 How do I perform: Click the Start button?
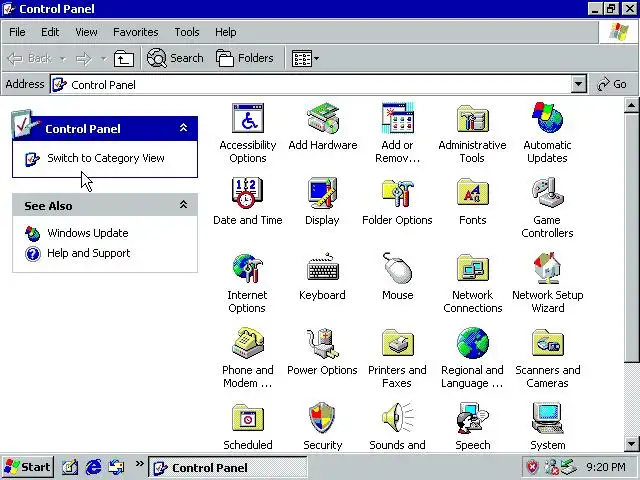(27, 467)
